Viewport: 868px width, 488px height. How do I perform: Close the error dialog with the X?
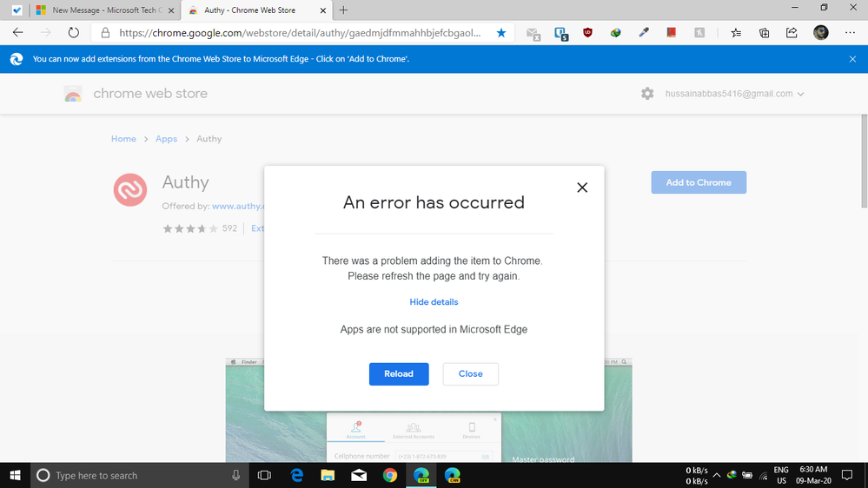pyautogui.click(x=582, y=188)
